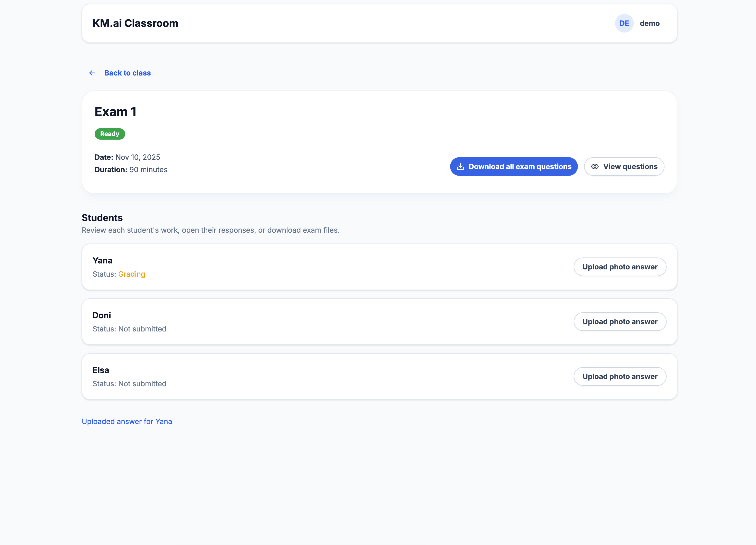This screenshot has width=756, height=545.
Task: Click the KM.ai Classroom title
Action: tap(135, 23)
